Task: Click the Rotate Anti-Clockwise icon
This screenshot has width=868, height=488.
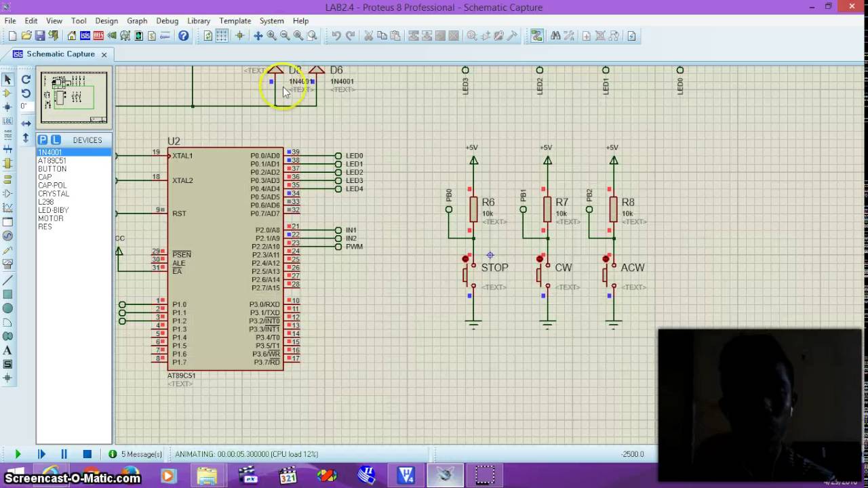Action: coord(26,93)
